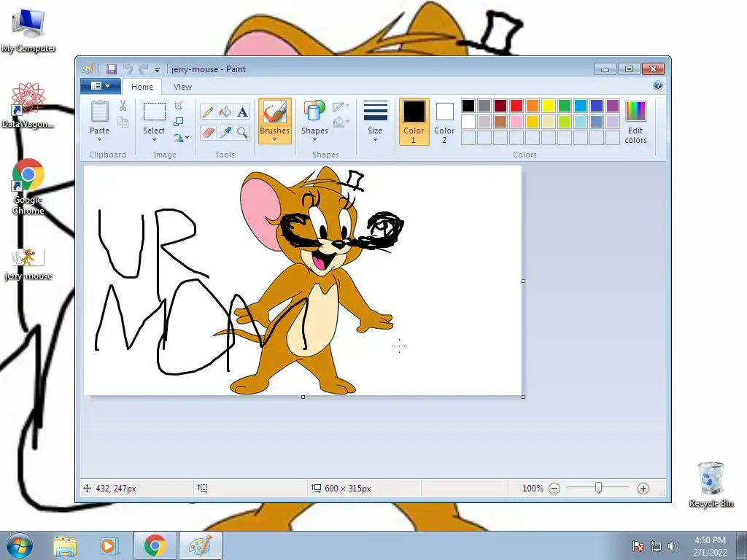Expand the Shapes dropdown arrow
747x560 pixels.
(314, 140)
